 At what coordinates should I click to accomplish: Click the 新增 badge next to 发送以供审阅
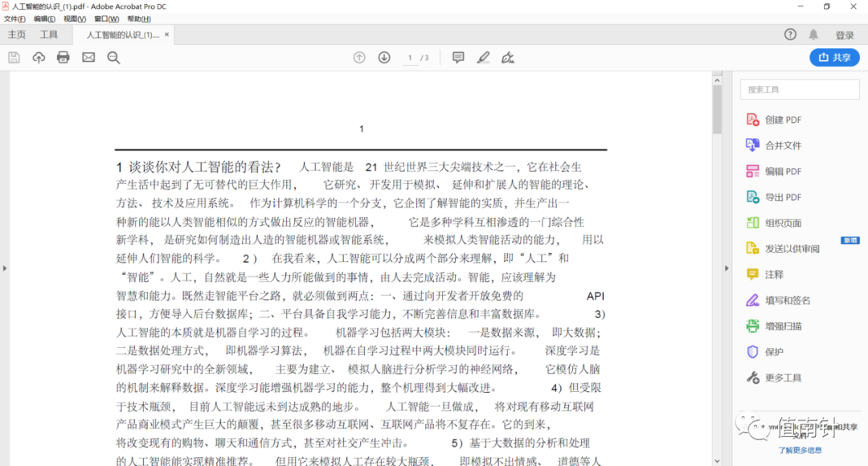point(850,240)
